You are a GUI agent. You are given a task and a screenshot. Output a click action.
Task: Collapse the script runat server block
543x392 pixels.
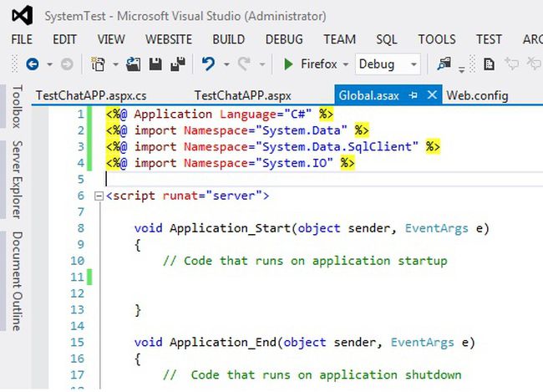[99, 196]
